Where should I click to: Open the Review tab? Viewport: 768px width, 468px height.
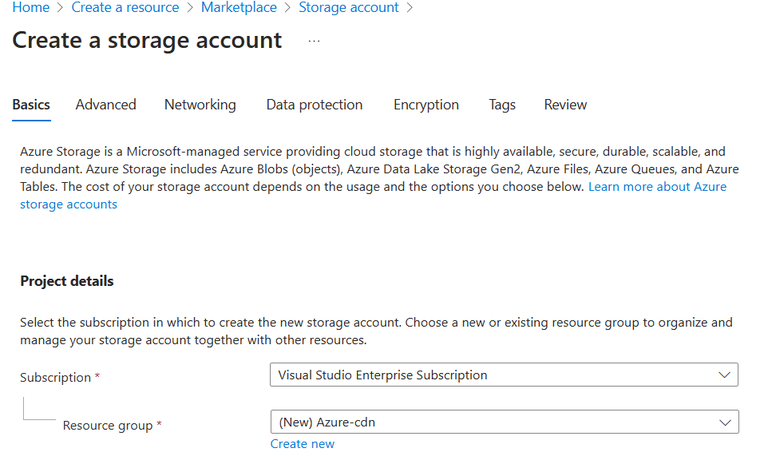tap(565, 104)
